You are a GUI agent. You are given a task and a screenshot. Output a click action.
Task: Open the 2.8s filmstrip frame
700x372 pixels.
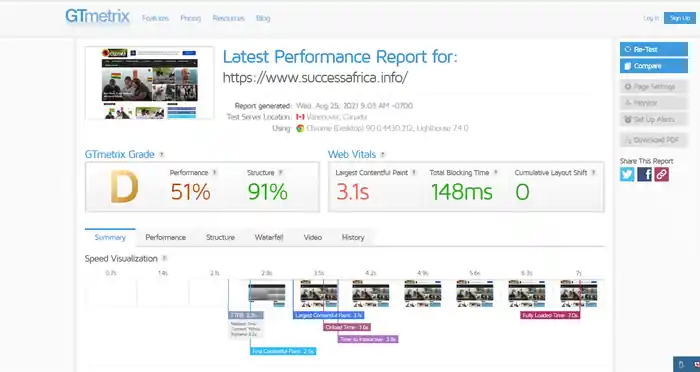pyautogui.click(x=267, y=293)
